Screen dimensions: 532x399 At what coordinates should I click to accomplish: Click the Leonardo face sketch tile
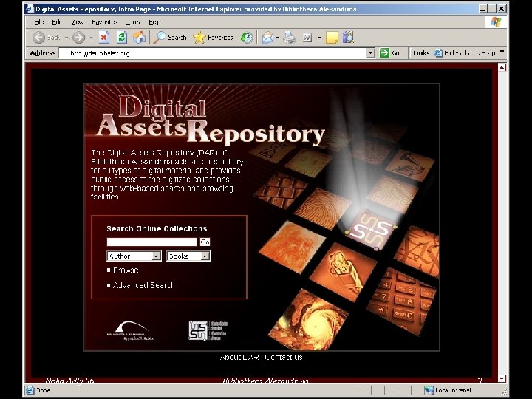292,247
